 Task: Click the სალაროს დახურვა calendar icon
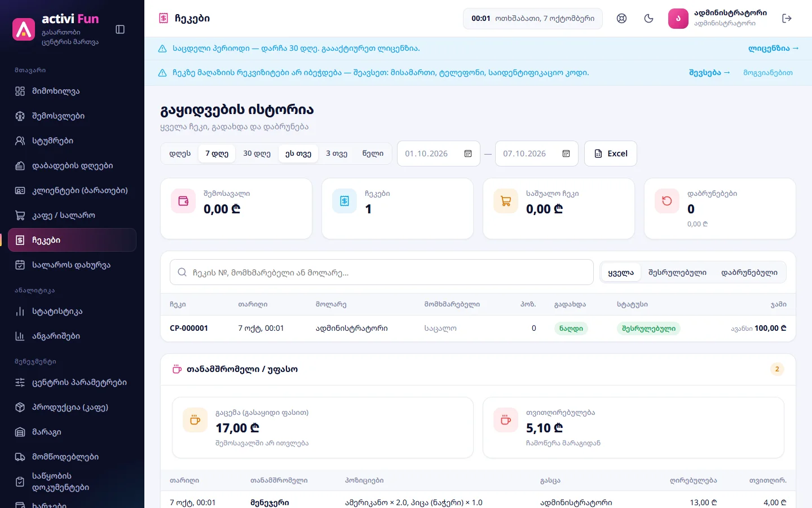coord(20,265)
